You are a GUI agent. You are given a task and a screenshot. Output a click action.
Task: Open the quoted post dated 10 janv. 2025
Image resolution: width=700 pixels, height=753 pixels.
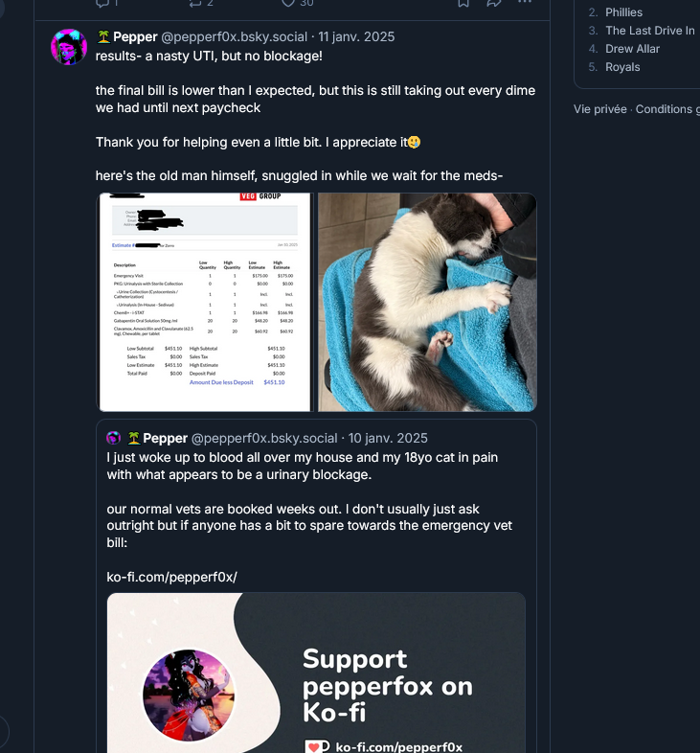tap(316, 586)
